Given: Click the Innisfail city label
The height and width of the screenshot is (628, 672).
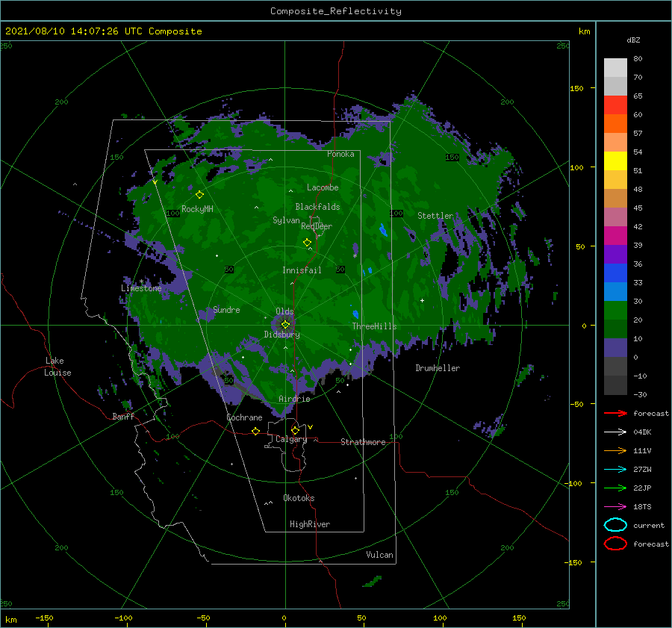Looking at the screenshot, I should click(302, 270).
